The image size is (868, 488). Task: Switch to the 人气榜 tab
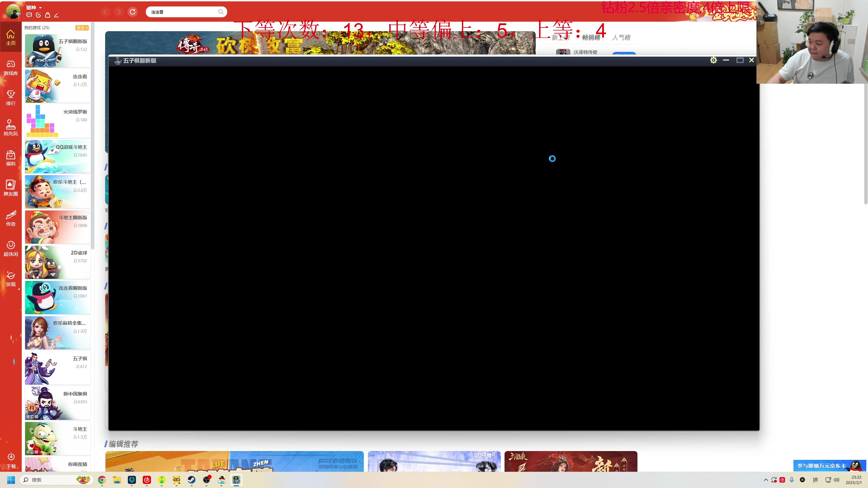(x=621, y=38)
